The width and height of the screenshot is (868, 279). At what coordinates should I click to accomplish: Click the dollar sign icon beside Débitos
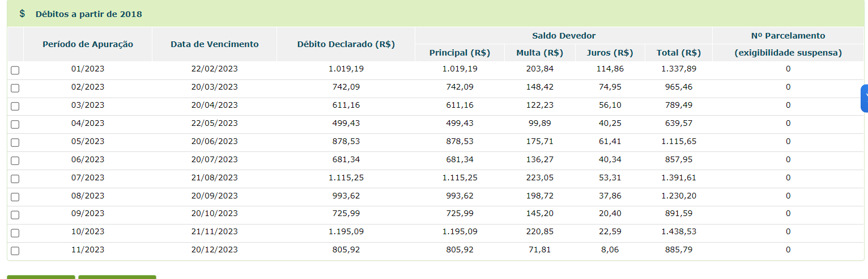(22, 14)
